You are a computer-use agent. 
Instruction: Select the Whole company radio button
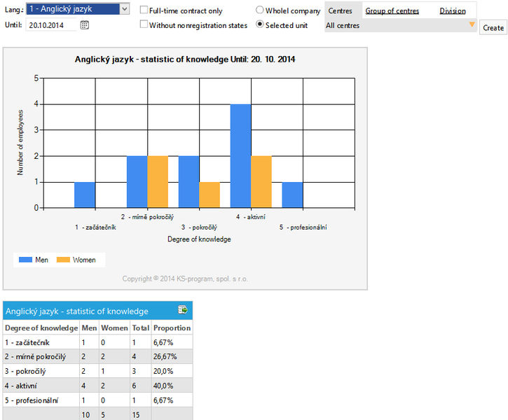pos(259,10)
